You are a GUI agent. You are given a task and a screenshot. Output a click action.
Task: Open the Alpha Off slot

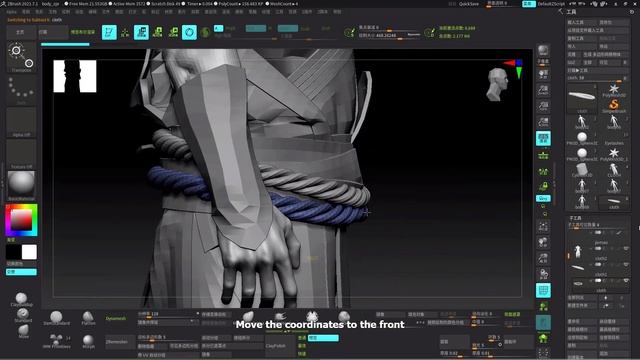21,122
